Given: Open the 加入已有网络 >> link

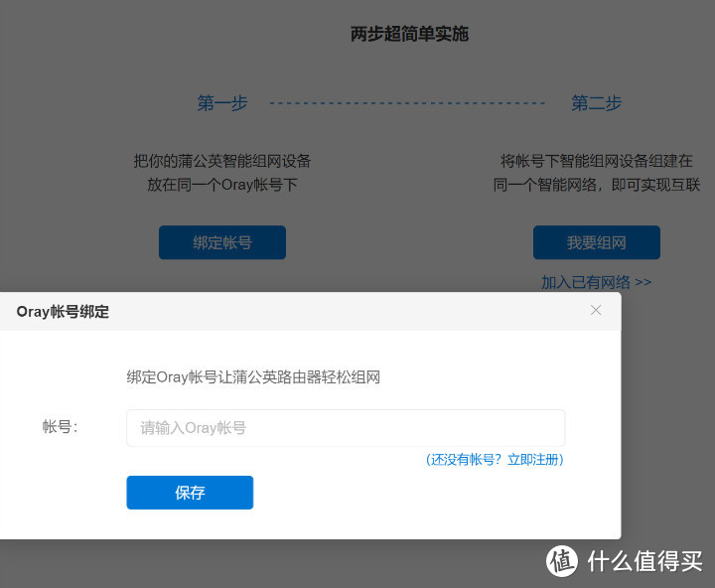Looking at the screenshot, I should (596, 282).
